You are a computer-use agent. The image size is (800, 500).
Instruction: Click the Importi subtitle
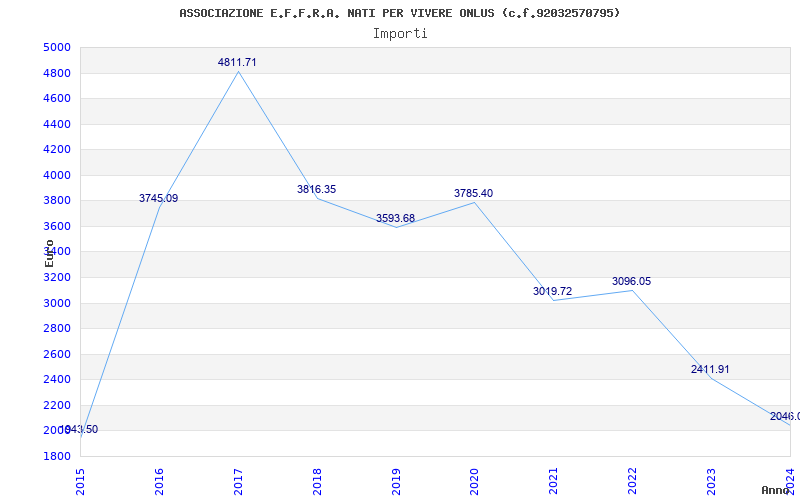pyautogui.click(x=400, y=34)
